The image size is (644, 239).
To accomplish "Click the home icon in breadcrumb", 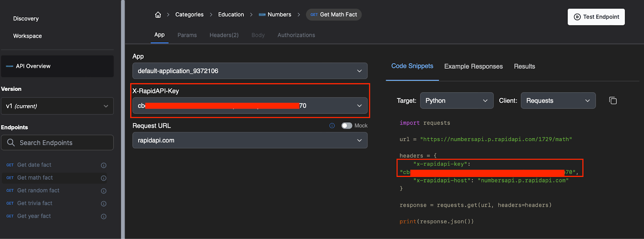I will (158, 14).
